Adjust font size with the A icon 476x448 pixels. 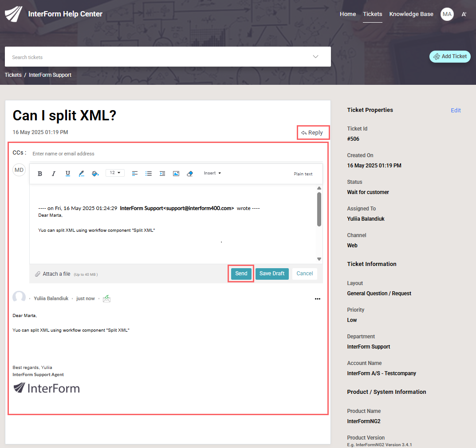pyautogui.click(x=464, y=14)
